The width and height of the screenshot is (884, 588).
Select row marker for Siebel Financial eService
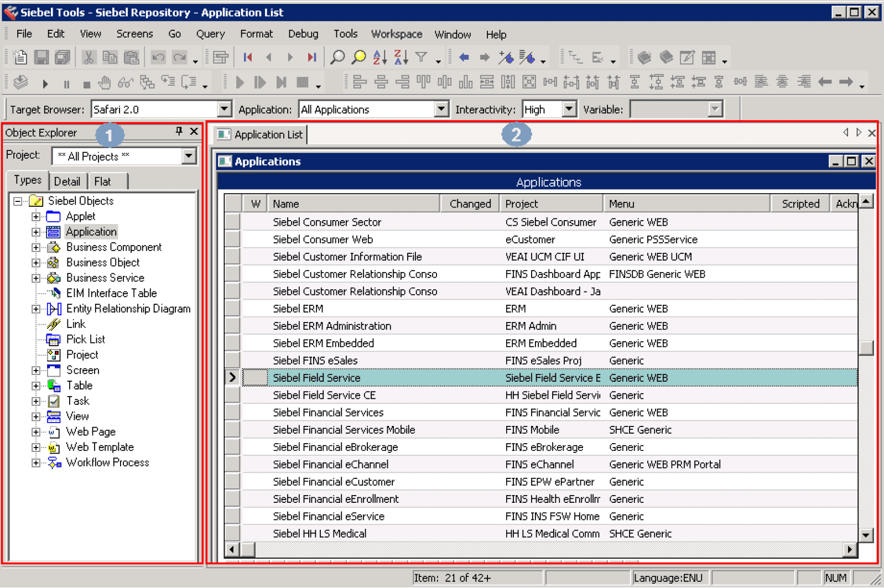coord(232,516)
